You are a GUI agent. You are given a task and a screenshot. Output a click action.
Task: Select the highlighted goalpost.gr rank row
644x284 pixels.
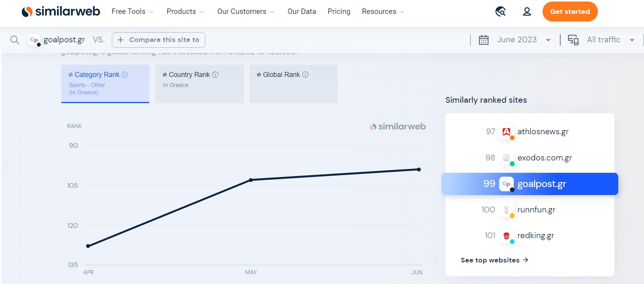click(x=530, y=184)
